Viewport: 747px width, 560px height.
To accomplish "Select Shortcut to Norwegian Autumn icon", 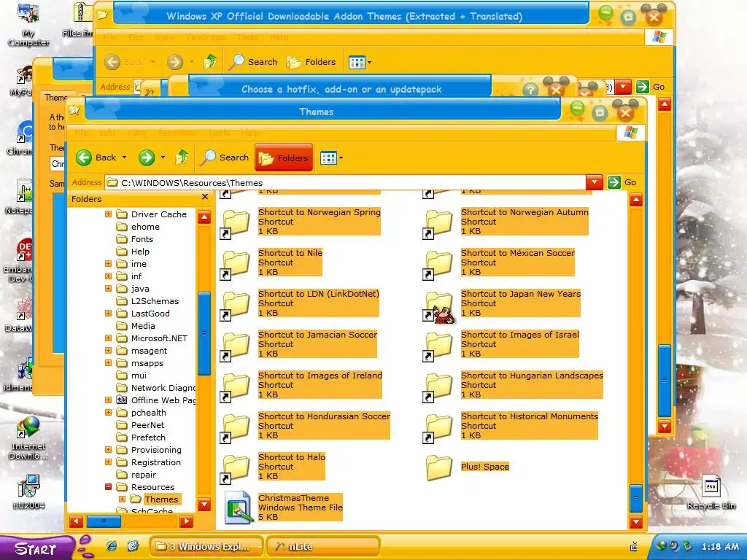I will point(438,223).
